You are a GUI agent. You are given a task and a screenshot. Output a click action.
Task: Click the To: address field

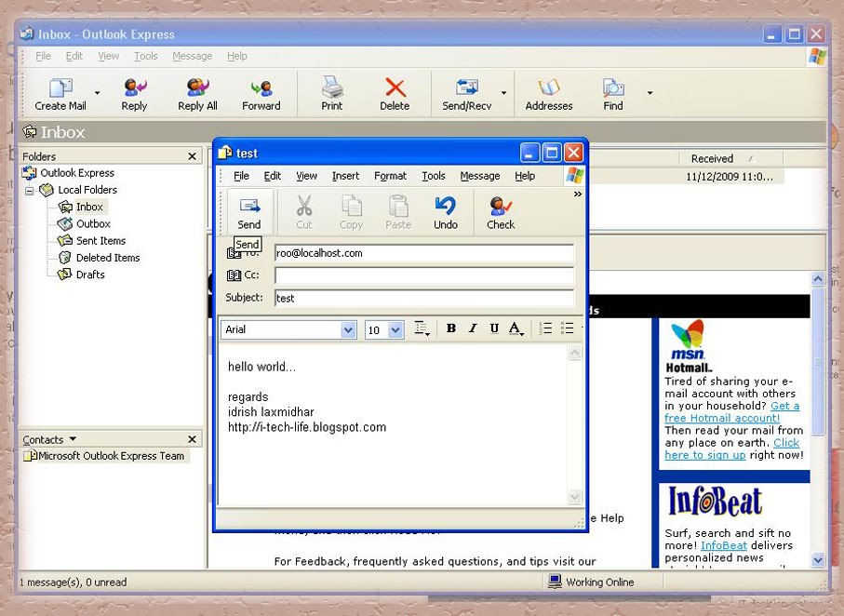pos(424,253)
